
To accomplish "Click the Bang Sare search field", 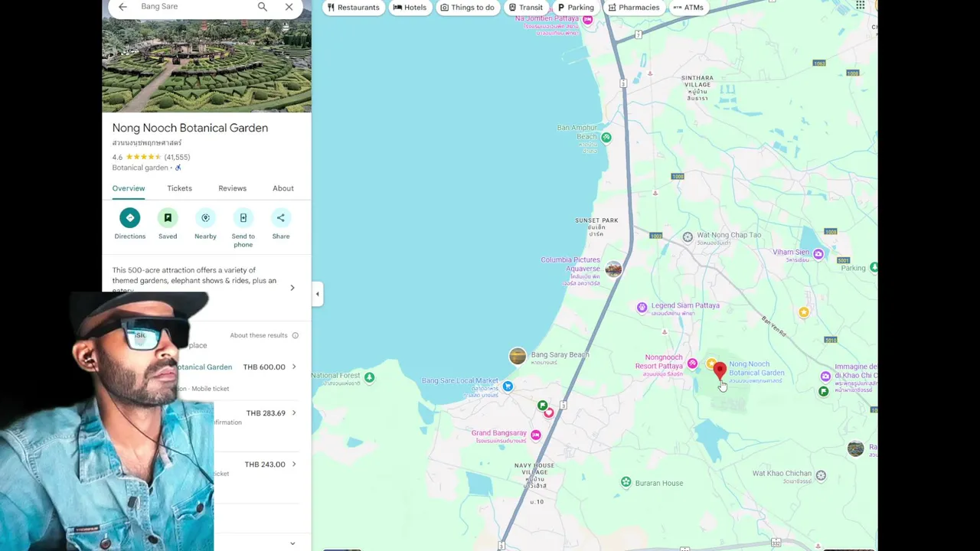I will (195, 7).
